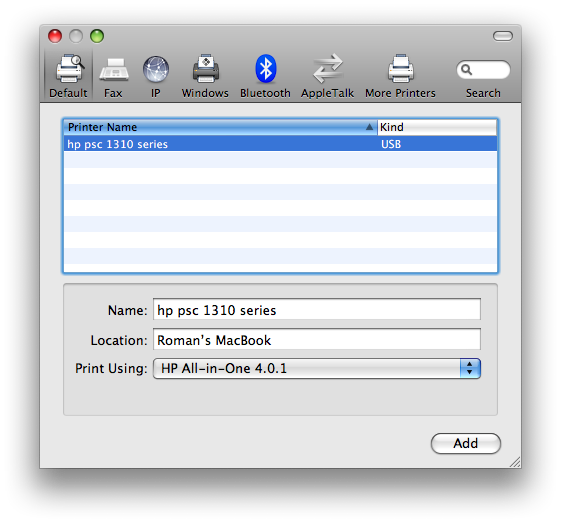
Task: Open the AppleTalk arrows icon
Action: click(x=328, y=68)
